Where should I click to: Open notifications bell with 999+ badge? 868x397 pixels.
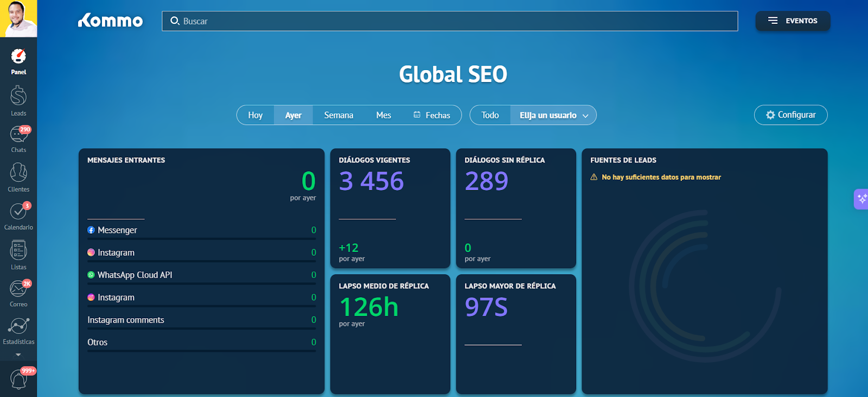[18, 379]
